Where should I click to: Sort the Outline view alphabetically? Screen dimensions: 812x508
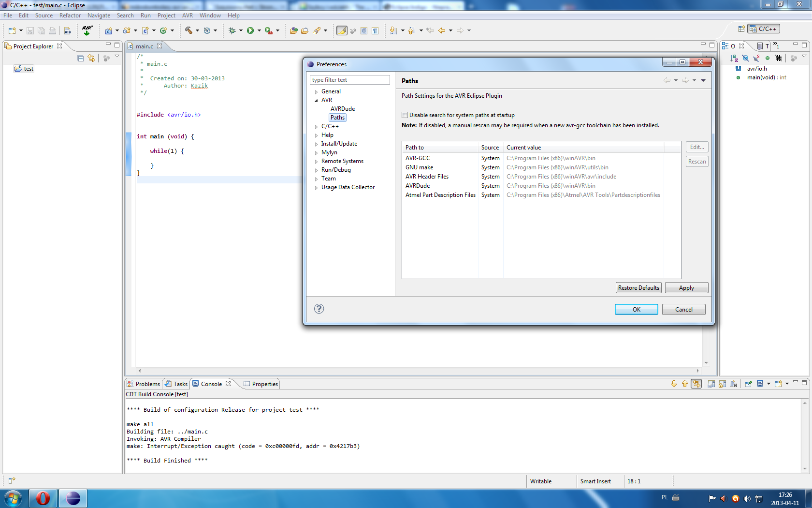click(x=734, y=58)
